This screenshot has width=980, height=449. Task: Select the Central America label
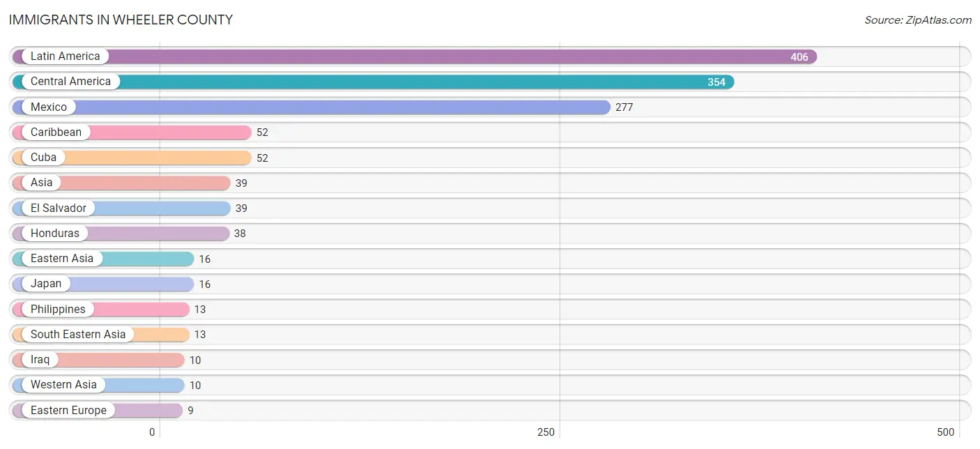[70, 82]
